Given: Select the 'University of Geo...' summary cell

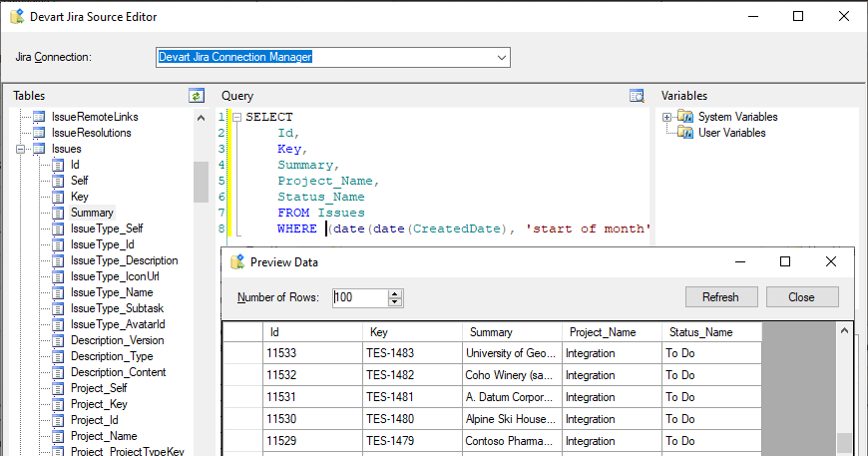Looking at the screenshot, I should click(512, 353).
